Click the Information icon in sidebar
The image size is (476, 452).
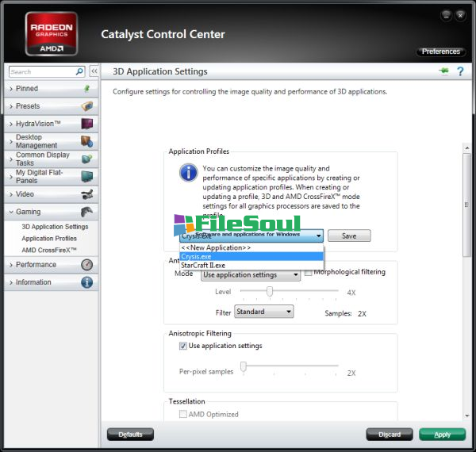[87, 282]
